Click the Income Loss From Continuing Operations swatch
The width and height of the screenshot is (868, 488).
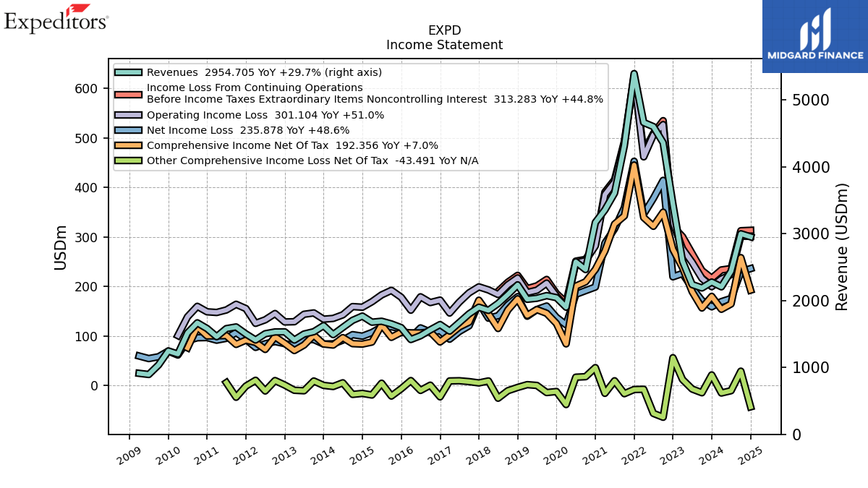pos(129,94)
